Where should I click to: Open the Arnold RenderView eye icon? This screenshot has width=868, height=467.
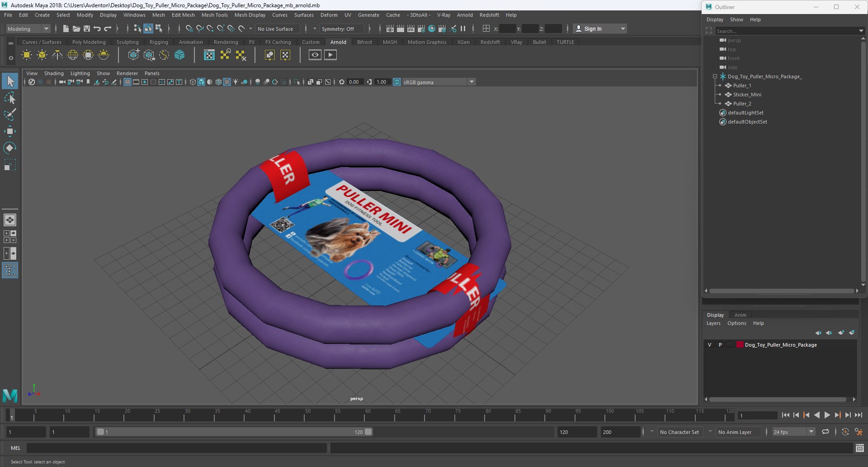pyautogui.click(x=315, y=55)
